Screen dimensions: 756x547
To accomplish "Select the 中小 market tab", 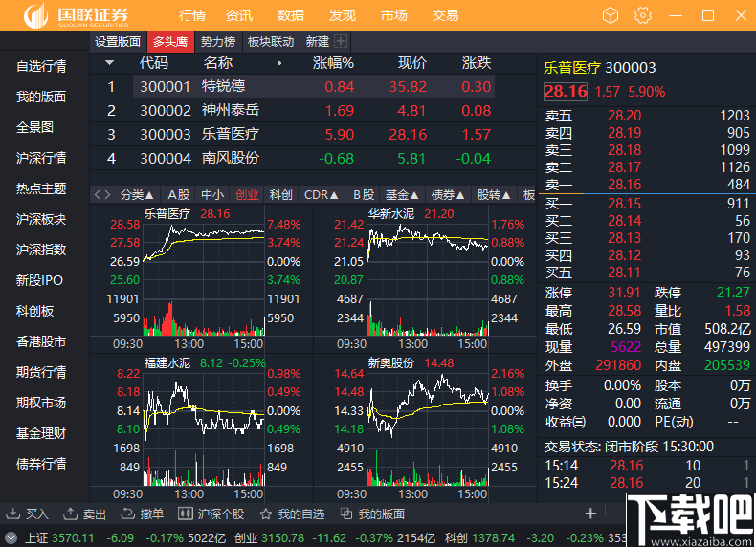I will click(x=212, y=195).
